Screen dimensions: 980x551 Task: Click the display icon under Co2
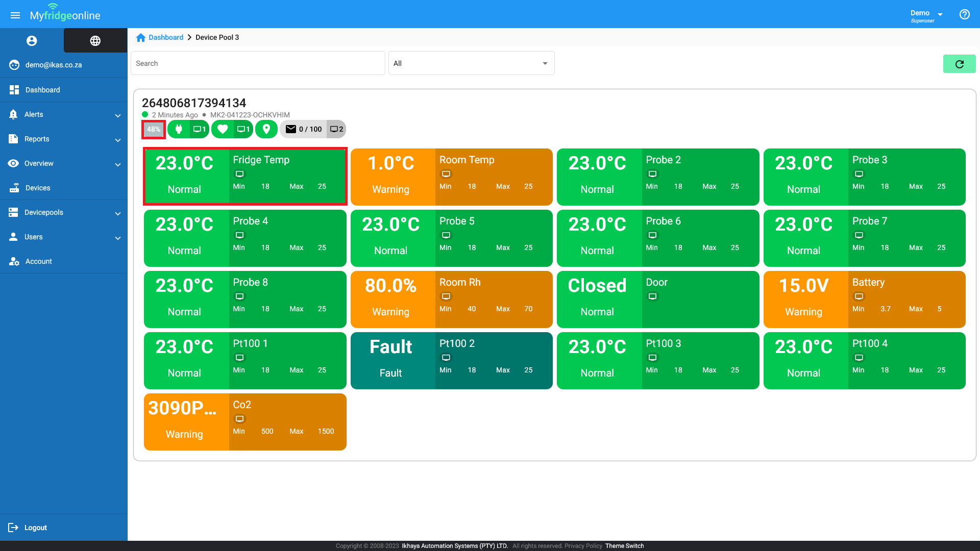(x=239, y=419)
